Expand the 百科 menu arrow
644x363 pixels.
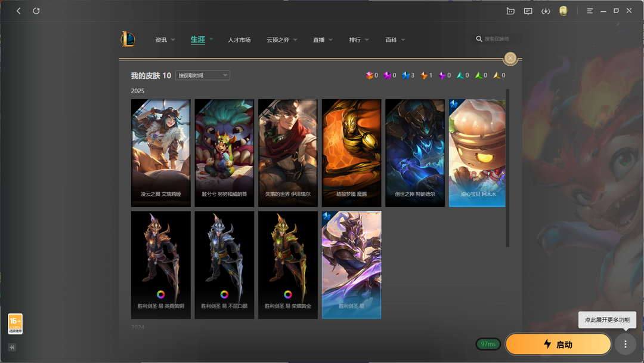(x=403, y=40)
